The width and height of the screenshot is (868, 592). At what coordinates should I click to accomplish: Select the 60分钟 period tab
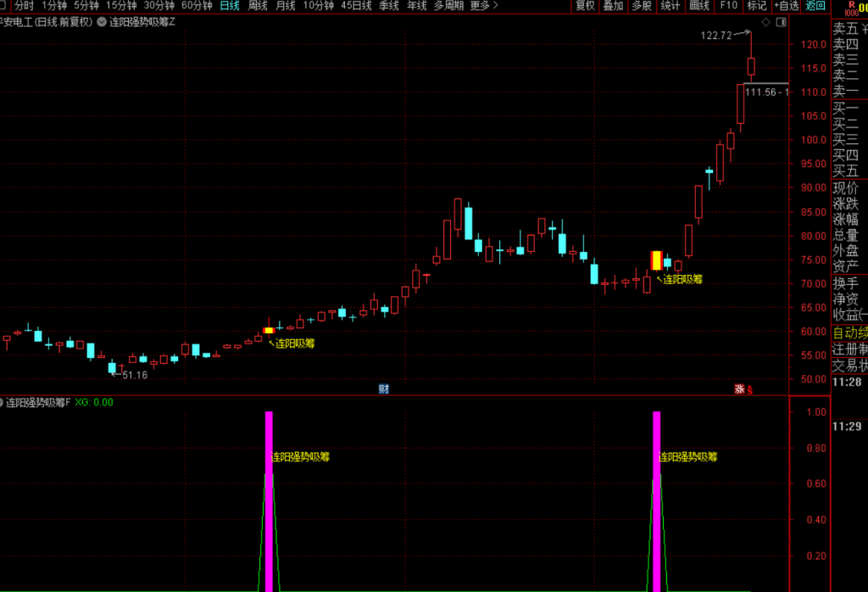click(x=197, y=6)
